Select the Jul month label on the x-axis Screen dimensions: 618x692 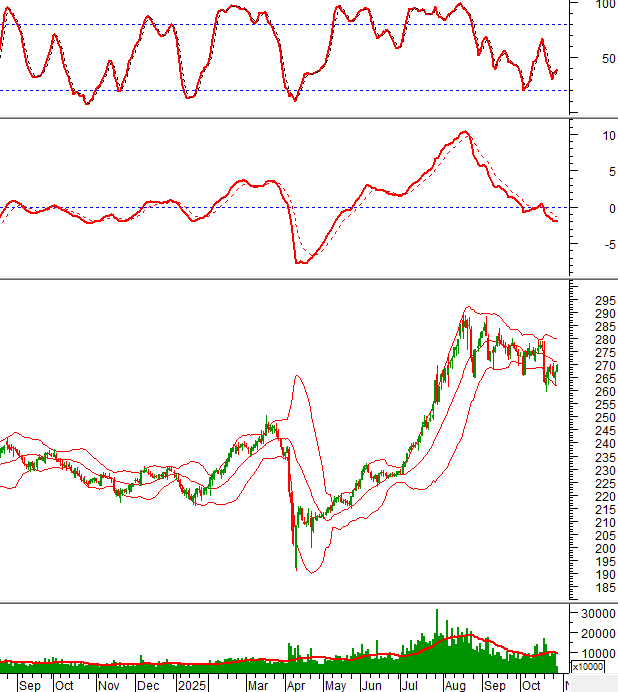click(411, 686)
